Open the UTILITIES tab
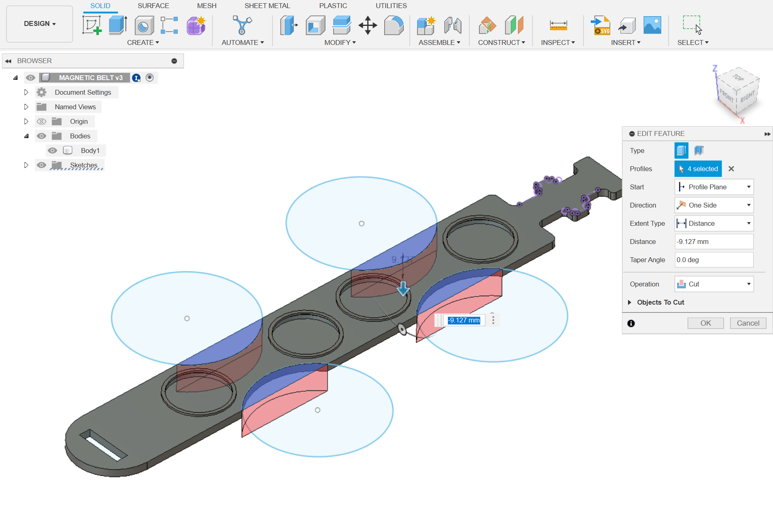Viewport: 773px width, 532px height. [391, 6]
